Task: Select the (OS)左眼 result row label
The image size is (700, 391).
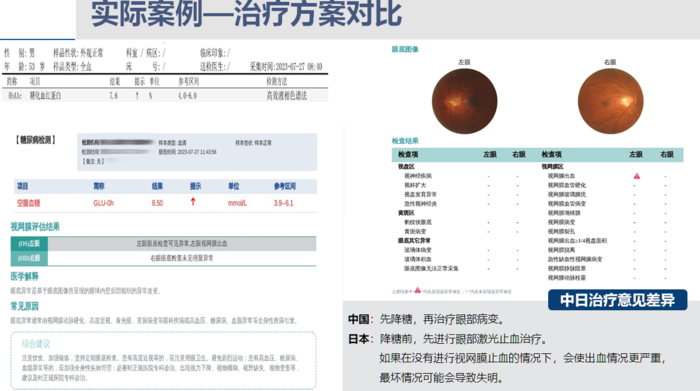Action: coord(29,244)
